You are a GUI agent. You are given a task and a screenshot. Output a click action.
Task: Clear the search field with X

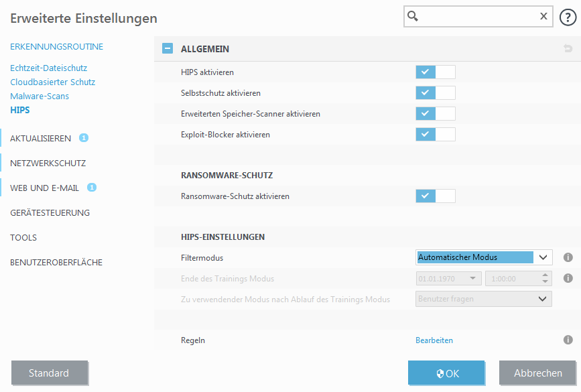point(543,17)
